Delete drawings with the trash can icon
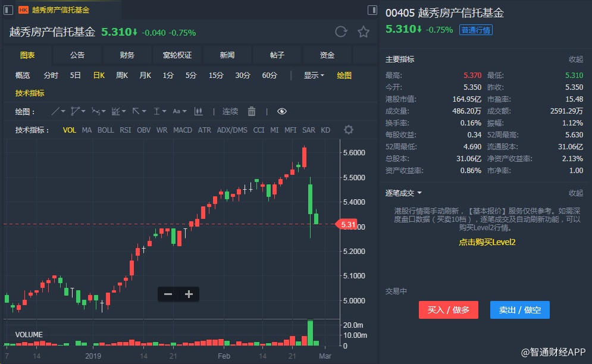Screen dimensions: 592x364 pyautogui.click(x=252, y=111)
